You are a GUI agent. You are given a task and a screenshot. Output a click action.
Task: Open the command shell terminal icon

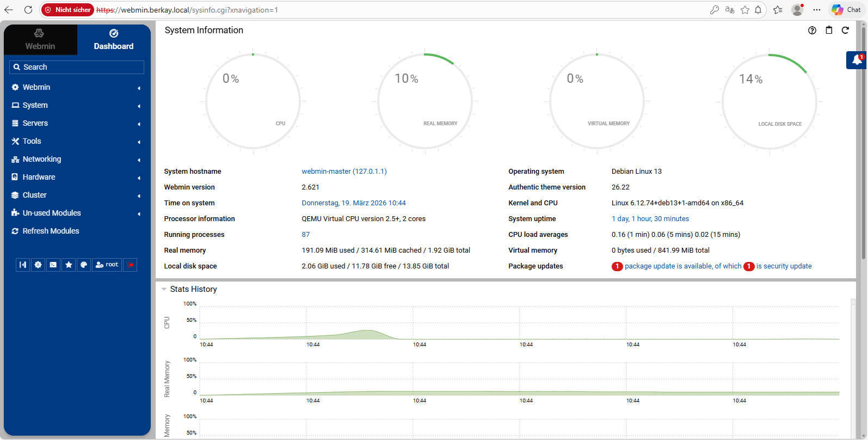click(x=53, y=265)
